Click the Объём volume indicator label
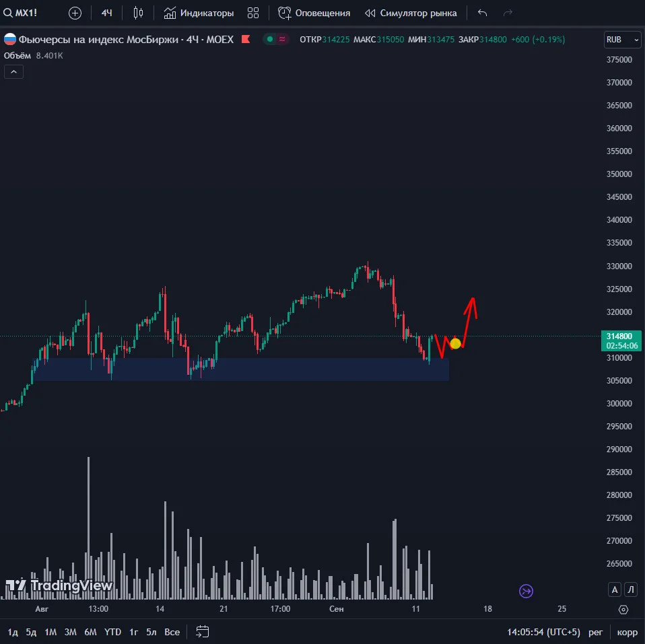The height and width of the screenshot is (644, 645). pos(18,55)
